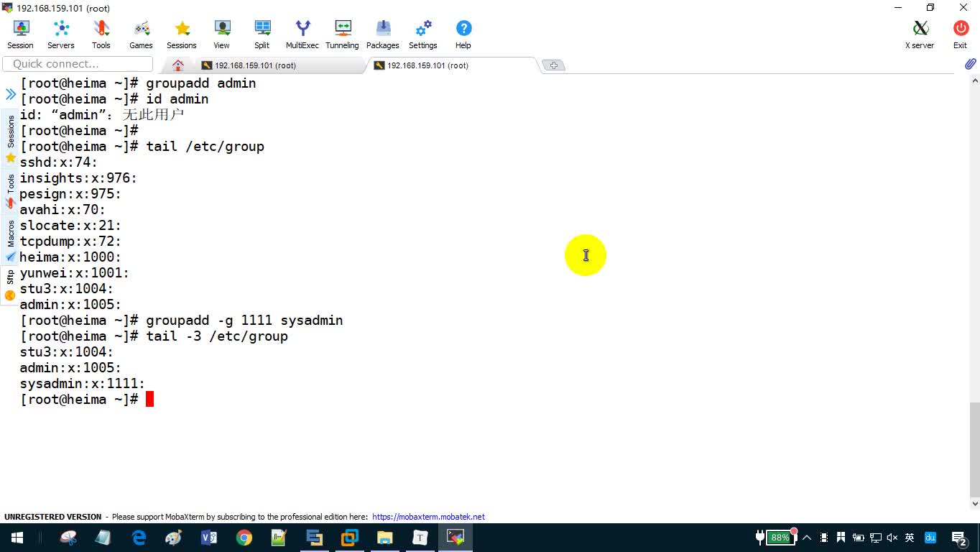
Task: Open the View toolbar icon
Action: (222, 34)
